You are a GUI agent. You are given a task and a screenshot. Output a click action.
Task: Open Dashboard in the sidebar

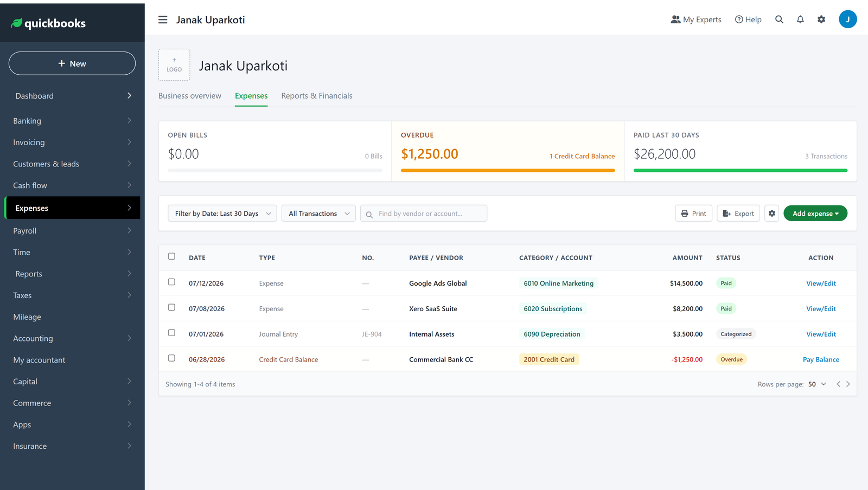coord(72,96)
